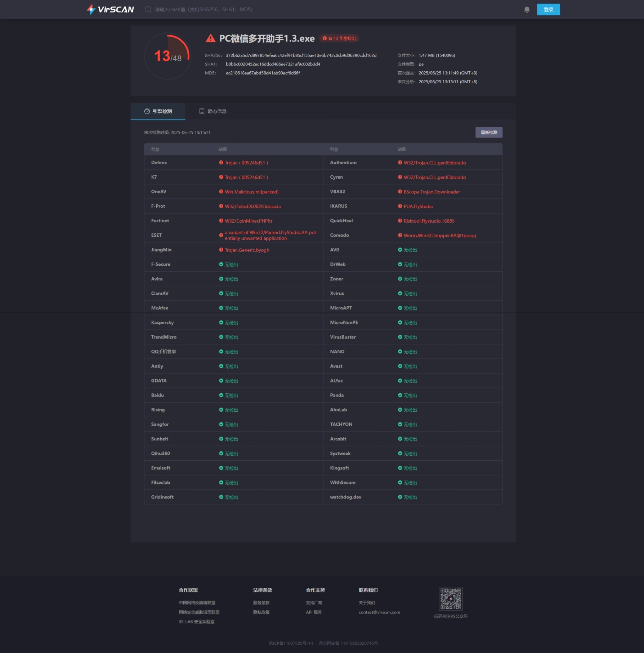Open the 京公网安备 11010802020746号 link
Viewport: 644px width, 653px height.
(x=348, y=643)
